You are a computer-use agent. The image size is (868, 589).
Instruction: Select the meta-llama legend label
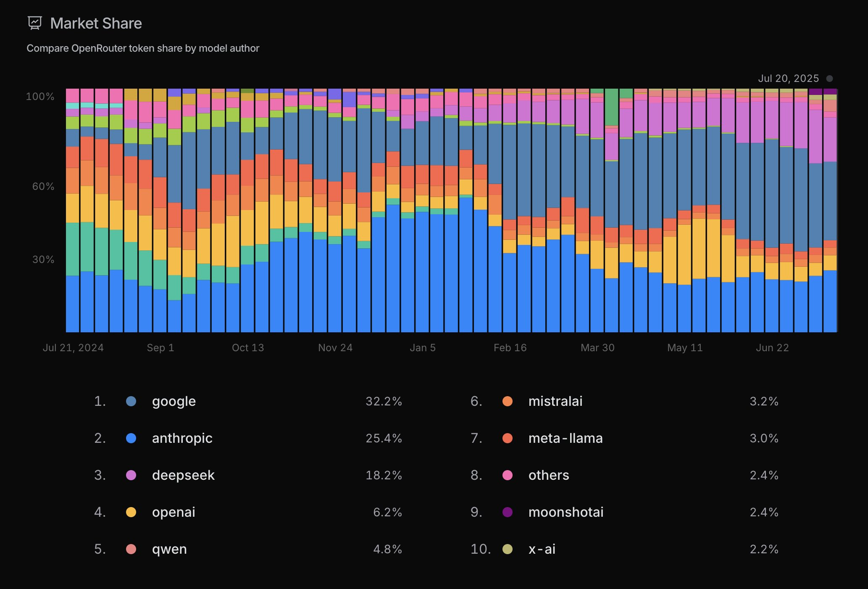[566, 438]
